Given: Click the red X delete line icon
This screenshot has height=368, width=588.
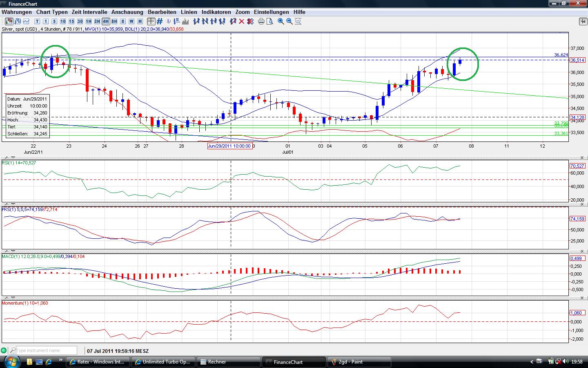Looking at the screenshot, I should pos(241,21).
